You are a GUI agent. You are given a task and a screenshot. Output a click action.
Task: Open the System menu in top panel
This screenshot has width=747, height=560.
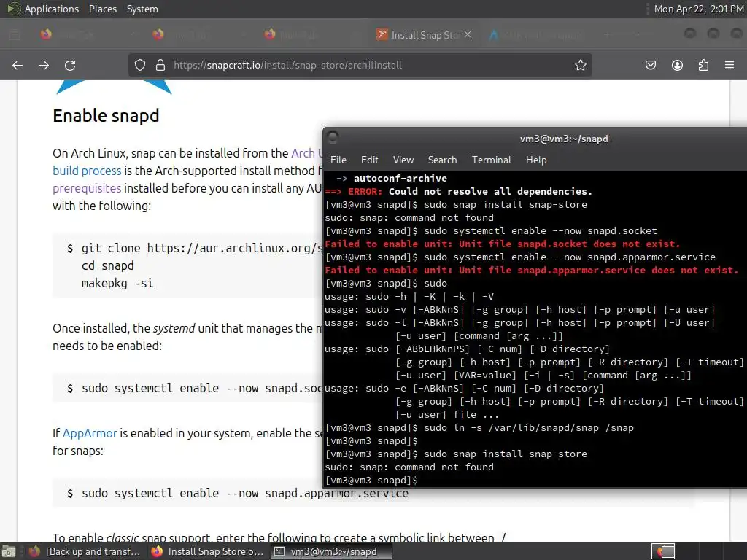pyautogui.click(x=142, y=9)
